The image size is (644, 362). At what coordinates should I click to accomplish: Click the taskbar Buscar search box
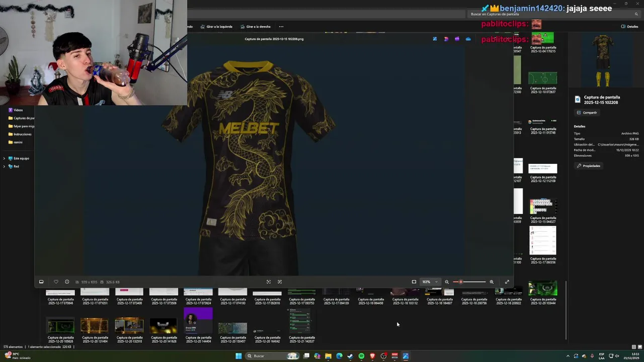click(273, 356)
